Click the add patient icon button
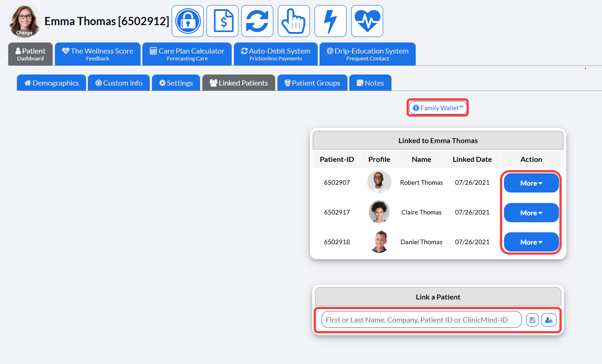The width and height of the screenshot is (602, 364). click(549, 320)
